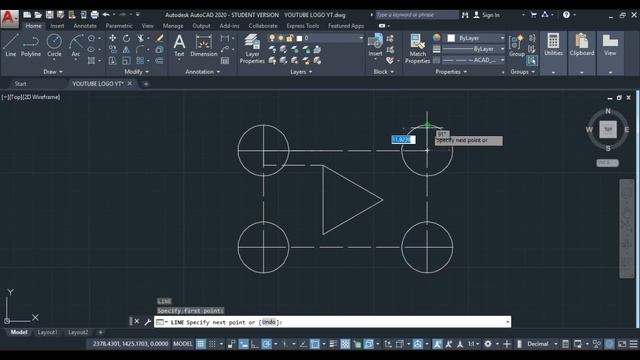640x360 pixels.
Task: Click the command line input field
Action: [x=332, y=322]
